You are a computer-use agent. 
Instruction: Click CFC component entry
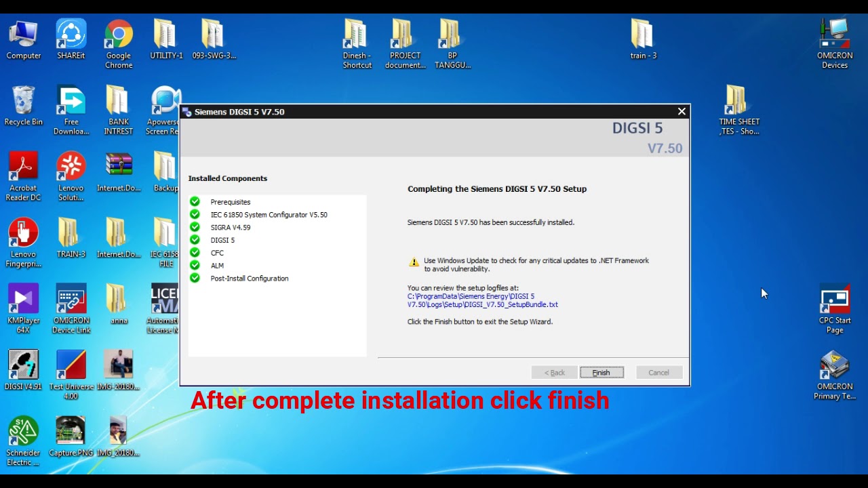(x=217, y=253)
